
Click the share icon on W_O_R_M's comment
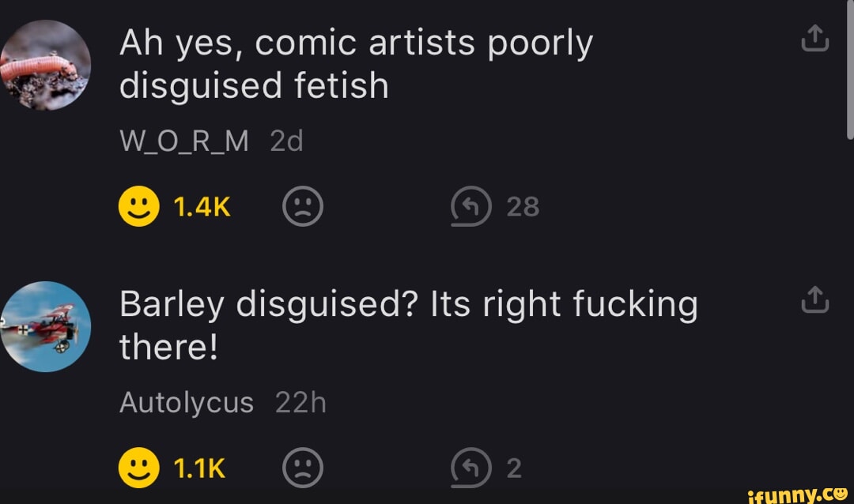click(814, 37)
